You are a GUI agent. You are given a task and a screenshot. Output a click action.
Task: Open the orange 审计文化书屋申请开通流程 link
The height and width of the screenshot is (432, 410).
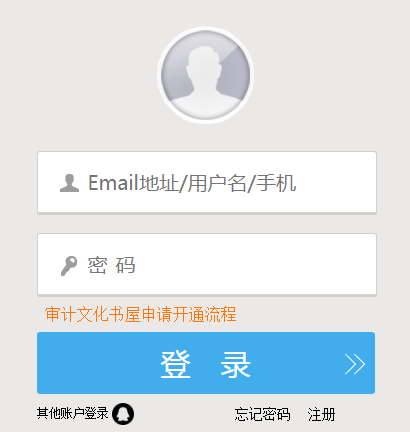[141, 314]
